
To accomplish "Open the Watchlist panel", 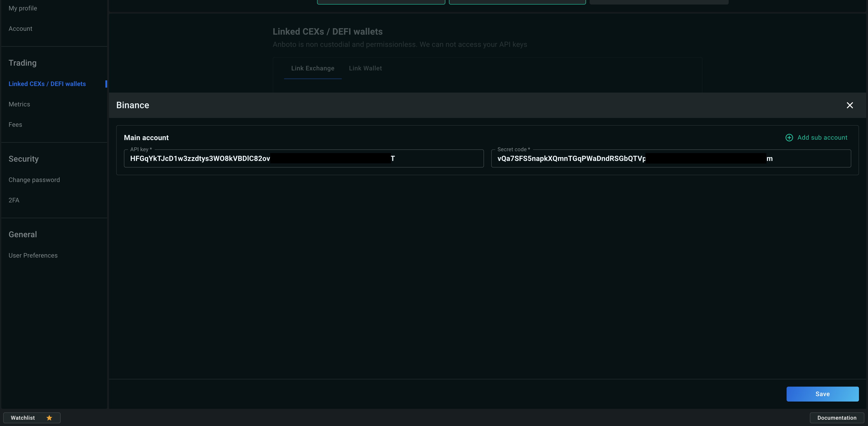I will [x=32, y=418].
